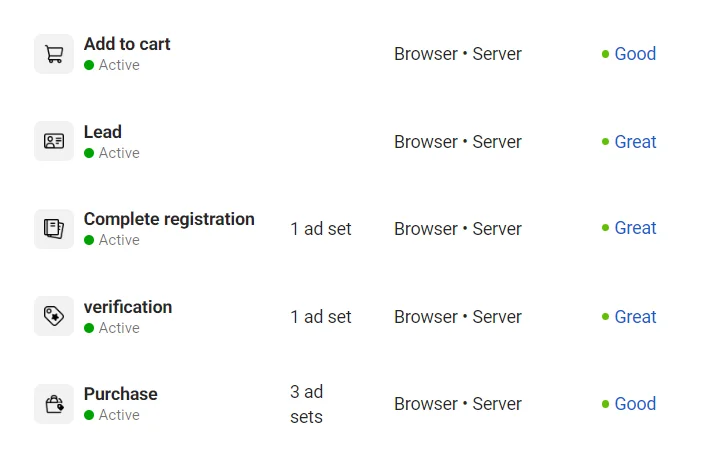Click Browser • Server text in Lead row
Viewport: 702px width, 458px height.
pyautogui.click(x=458, y=142)
